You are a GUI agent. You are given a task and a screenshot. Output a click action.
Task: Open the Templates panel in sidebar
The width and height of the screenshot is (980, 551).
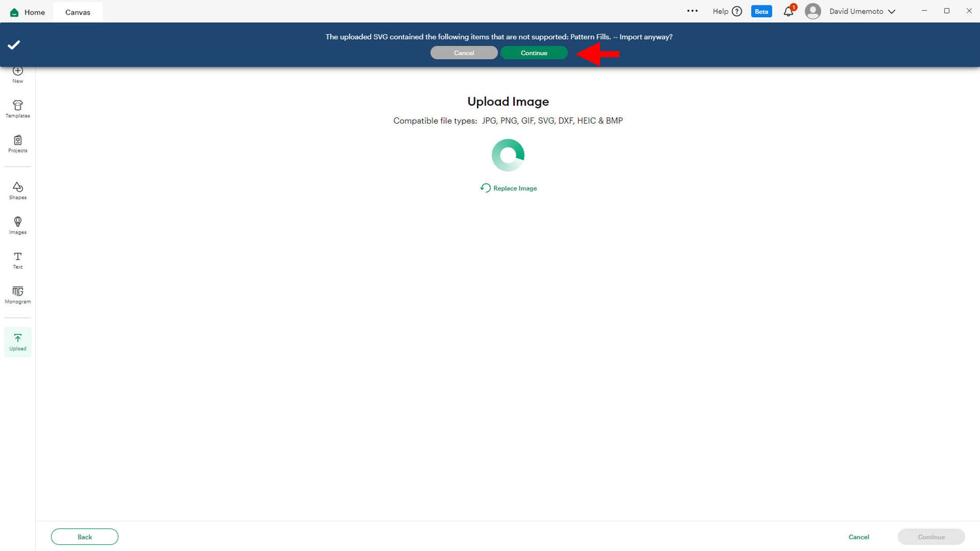point(18,109)
